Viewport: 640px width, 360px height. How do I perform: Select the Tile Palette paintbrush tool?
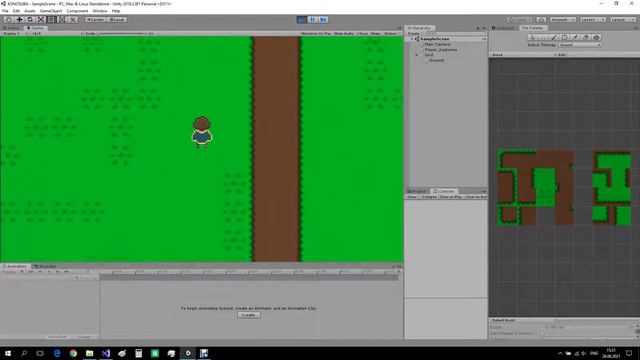tap(554, 38)
